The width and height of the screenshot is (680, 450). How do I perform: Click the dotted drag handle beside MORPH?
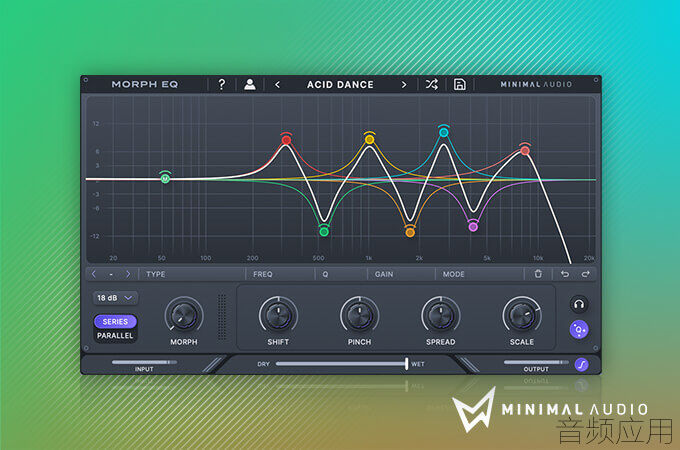click(222, 317)
